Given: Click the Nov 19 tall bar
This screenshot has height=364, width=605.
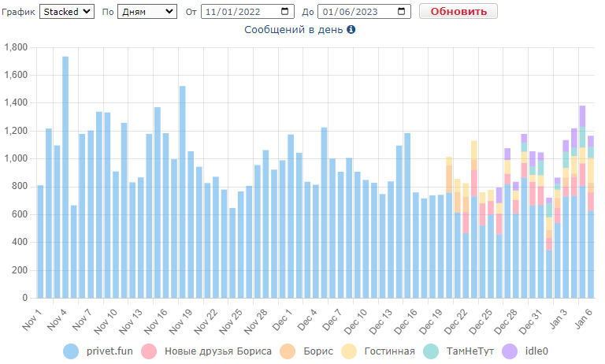Looking at the screenshot, I should pos(183,191).
